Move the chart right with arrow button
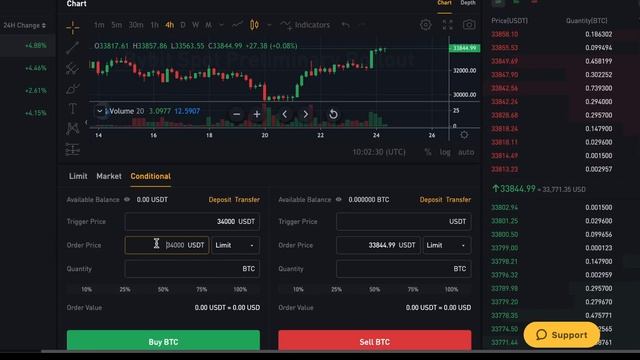The width and height of the screenshot is (640, 360). coord(305,114)
